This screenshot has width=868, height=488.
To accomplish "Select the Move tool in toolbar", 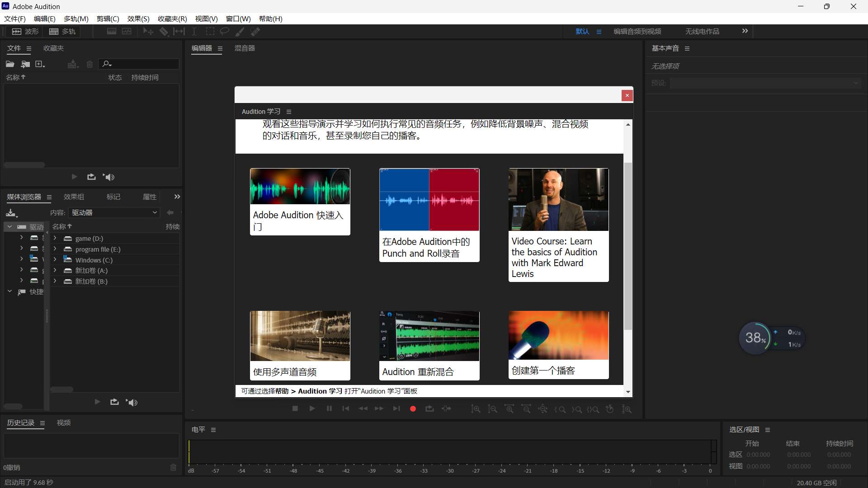I will (148, 31).
